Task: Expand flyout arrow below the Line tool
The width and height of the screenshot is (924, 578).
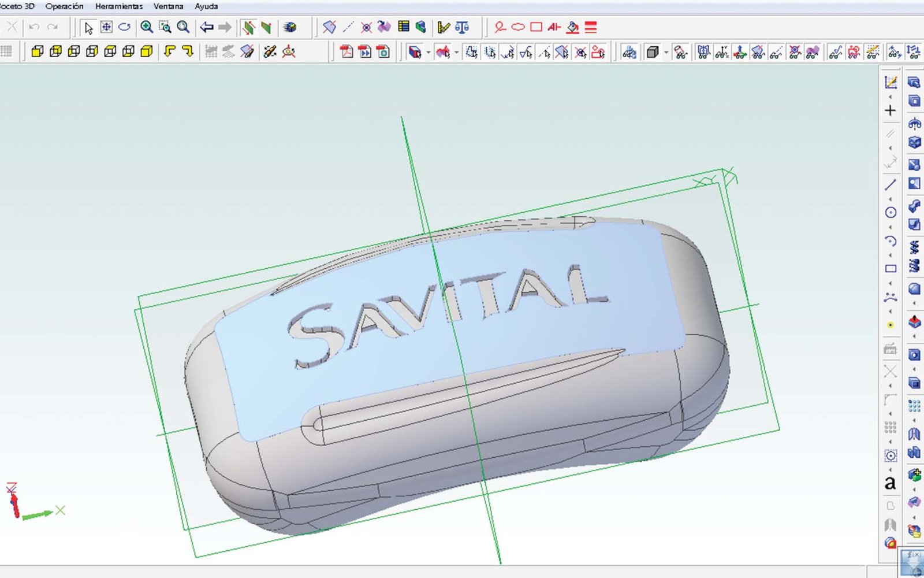Action: [x=891, y=199]
